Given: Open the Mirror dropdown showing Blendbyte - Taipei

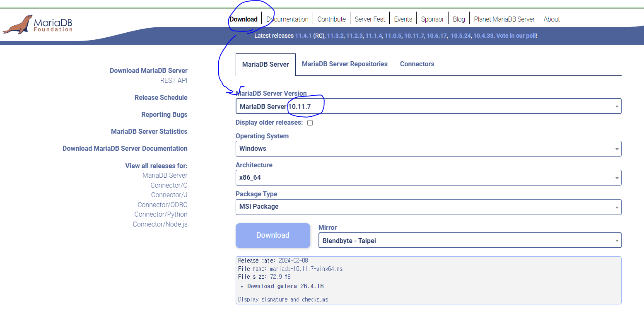Looking at the screenshot, I should coord(470,240).
